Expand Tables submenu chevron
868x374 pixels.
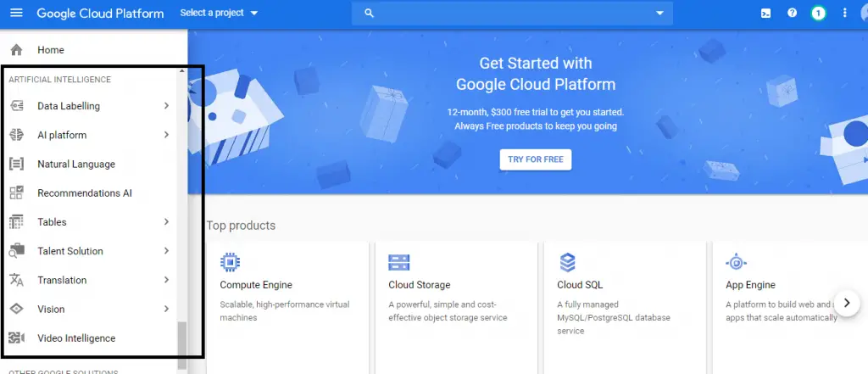pos(166,222)
